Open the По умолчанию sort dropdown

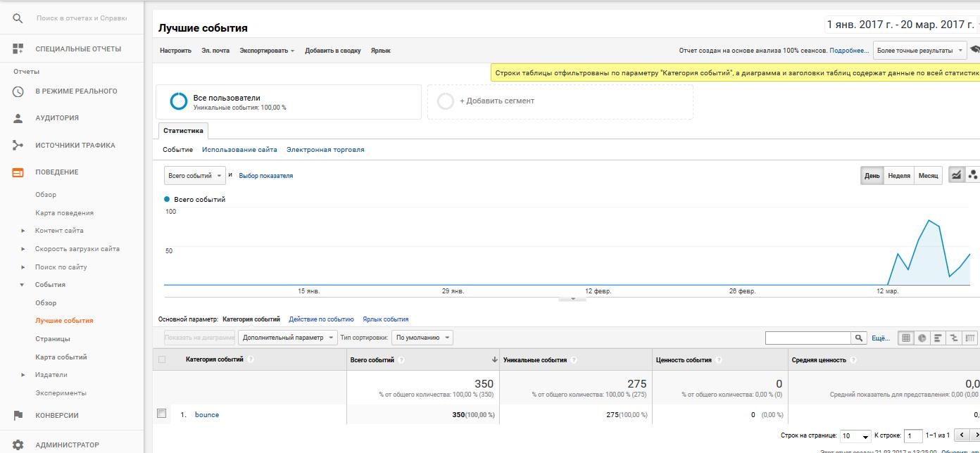[422, 338]
